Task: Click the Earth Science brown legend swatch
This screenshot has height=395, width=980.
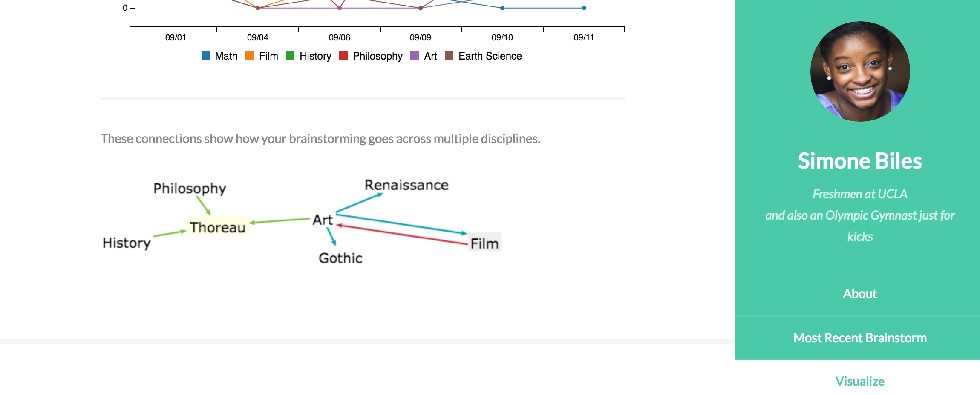Action: click(449, 56)
